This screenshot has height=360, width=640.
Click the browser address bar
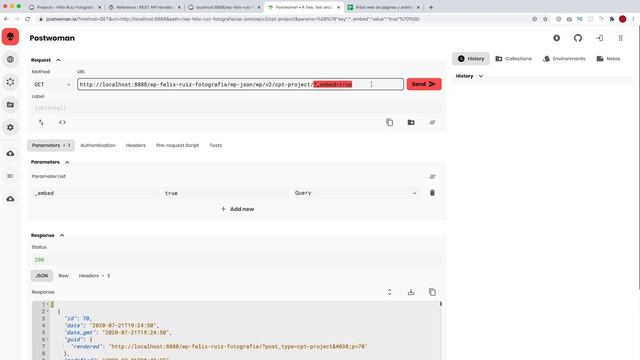point(282,19)
